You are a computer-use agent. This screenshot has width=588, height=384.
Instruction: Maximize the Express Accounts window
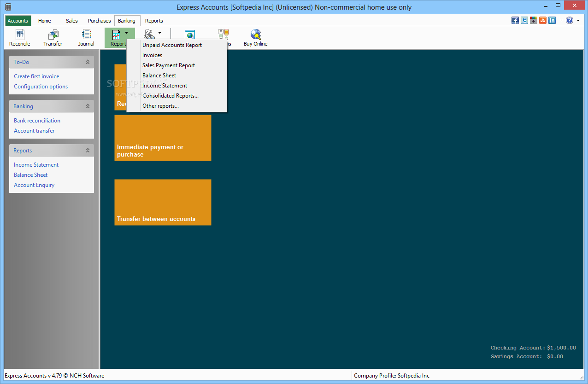558,6
